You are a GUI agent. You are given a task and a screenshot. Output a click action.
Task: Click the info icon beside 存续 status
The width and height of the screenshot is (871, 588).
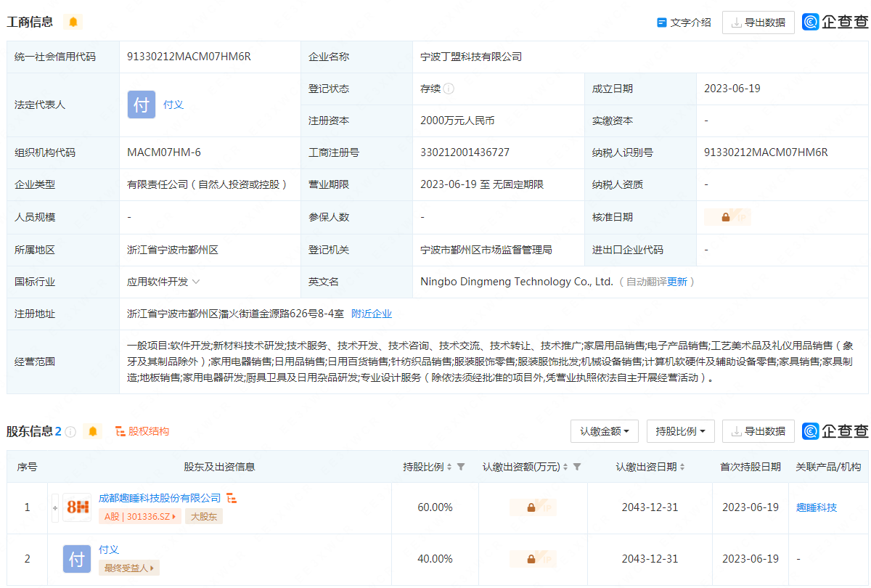pyautogui.click(x=449, y=89)
